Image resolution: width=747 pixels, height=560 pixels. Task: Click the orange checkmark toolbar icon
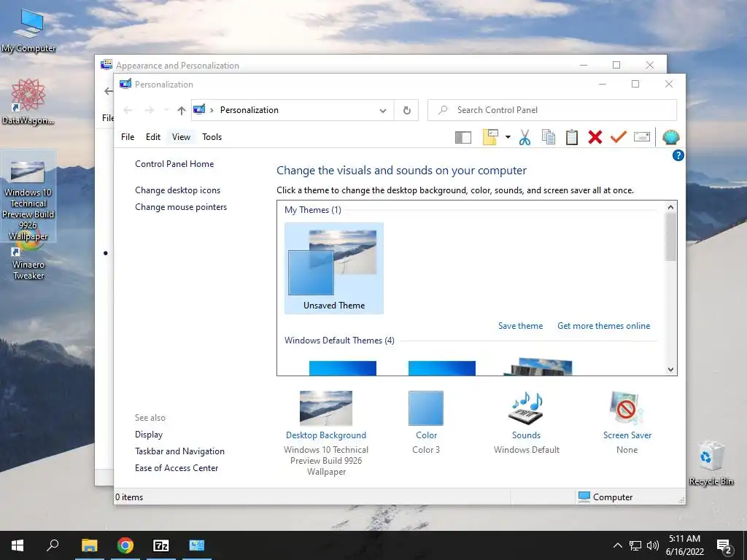[619, 137]
